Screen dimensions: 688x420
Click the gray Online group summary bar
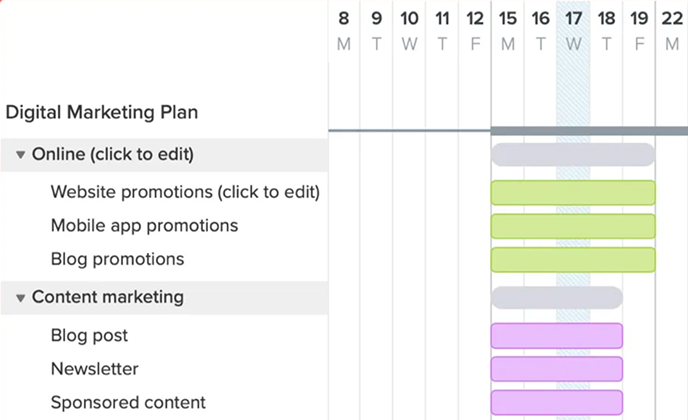click(572, 154)
